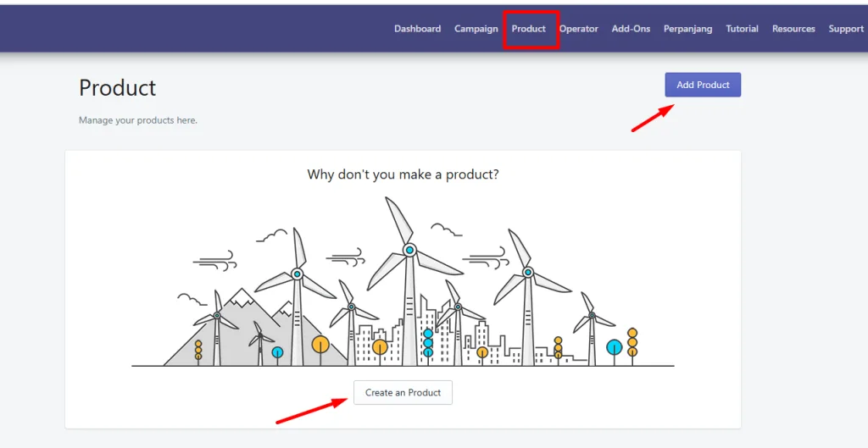Screen dimensions: 868x448
Task: Click the red arrow pointing to Add Product
Action: point(654,118)
